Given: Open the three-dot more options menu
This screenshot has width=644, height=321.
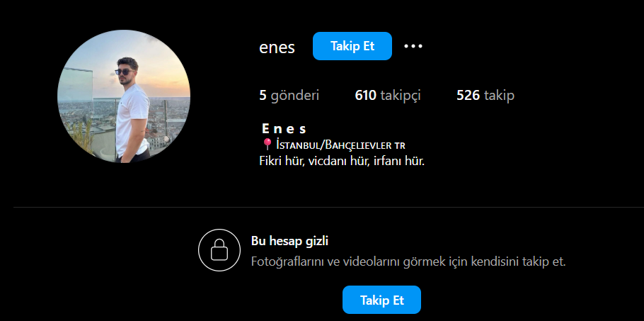Looking at the screenshot, I should click(413, 47).
